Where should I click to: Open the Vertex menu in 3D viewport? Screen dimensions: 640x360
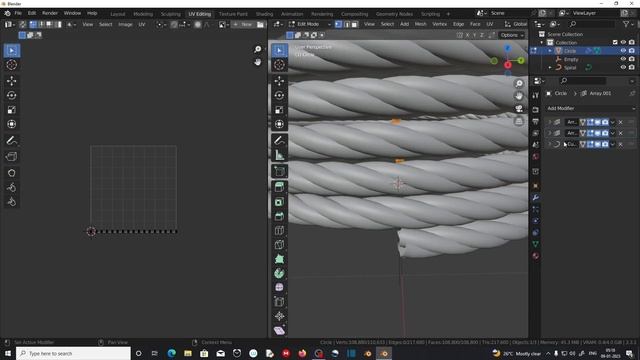[439, 24]
